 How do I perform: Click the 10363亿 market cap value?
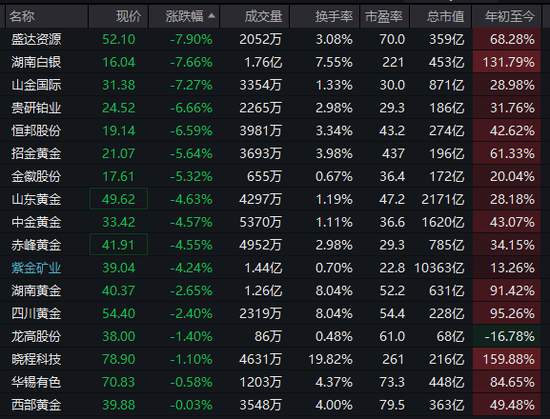coord(439,268)
